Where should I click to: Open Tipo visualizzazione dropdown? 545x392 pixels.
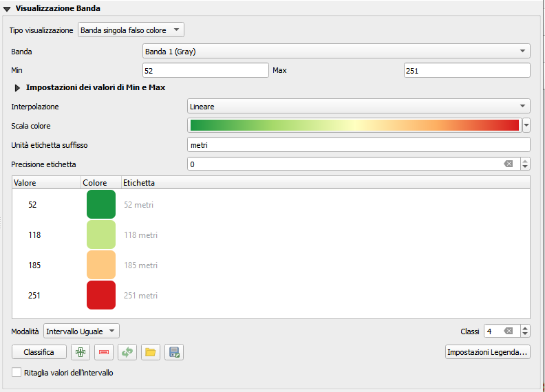tap(131, 30)
